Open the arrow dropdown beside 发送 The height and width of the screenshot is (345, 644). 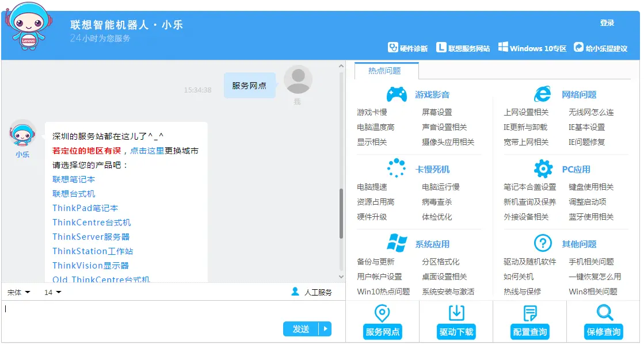(325, 329)
